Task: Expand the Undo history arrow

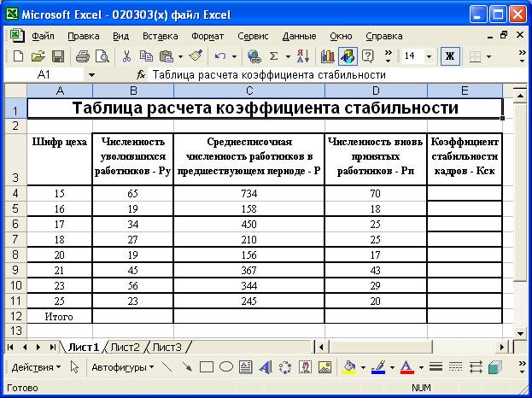Action: pyautogui.click(x=234, y=56)
